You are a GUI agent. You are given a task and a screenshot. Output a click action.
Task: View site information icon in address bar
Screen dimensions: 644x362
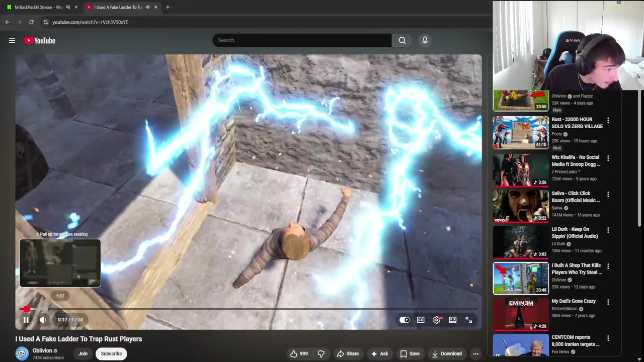click(x=45, y=22)
